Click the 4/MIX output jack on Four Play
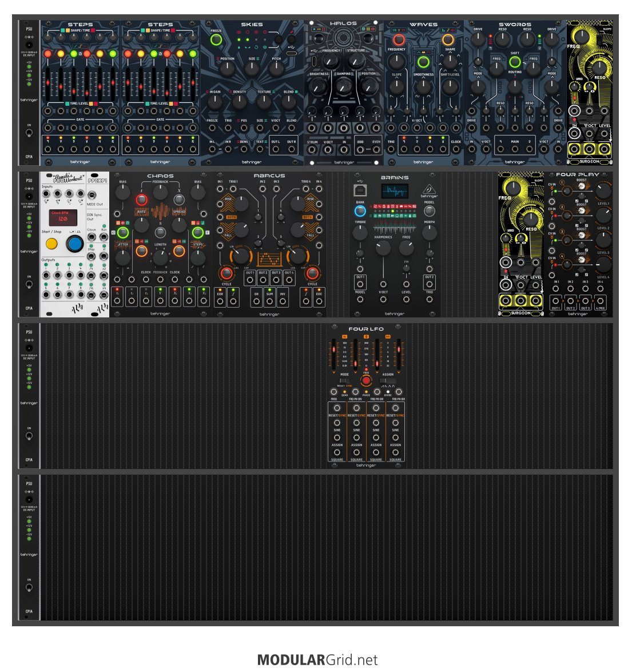The image size is (636, 672). click(600, 301)
